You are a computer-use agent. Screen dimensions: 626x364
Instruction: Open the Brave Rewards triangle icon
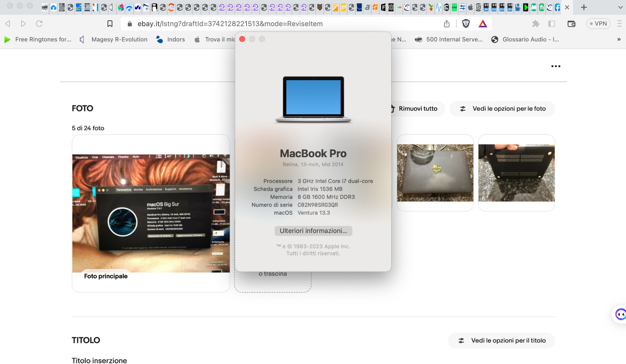point(483,24)
